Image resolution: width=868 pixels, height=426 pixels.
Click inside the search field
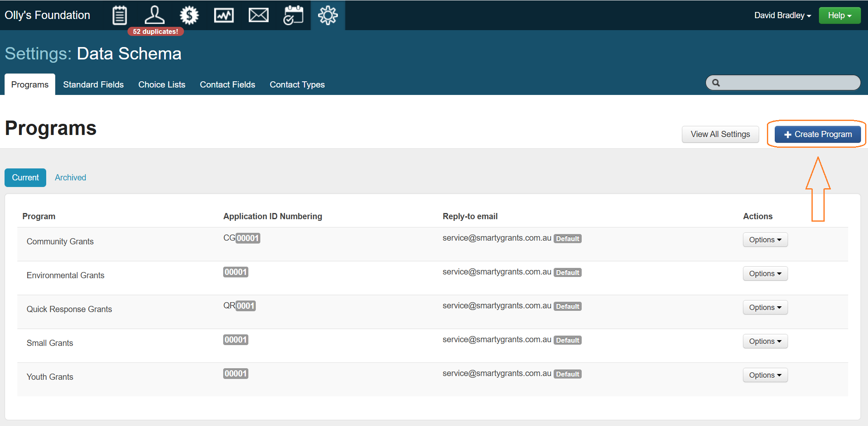[x=788, y=83]
